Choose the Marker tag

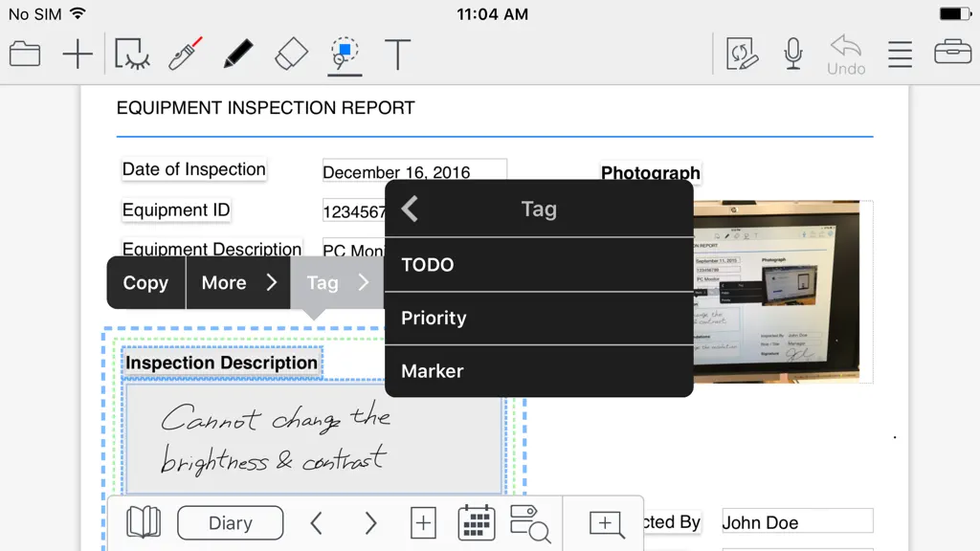pos(539,371)
